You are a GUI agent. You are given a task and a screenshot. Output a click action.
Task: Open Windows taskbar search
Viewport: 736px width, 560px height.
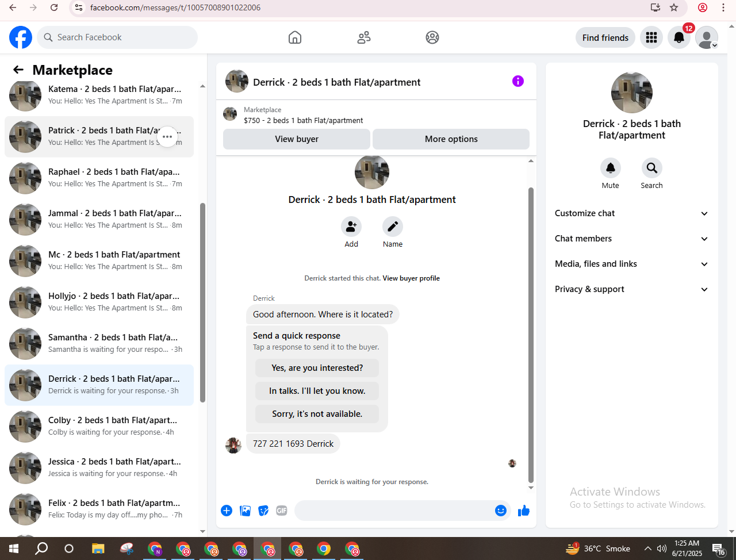[41, 549]
